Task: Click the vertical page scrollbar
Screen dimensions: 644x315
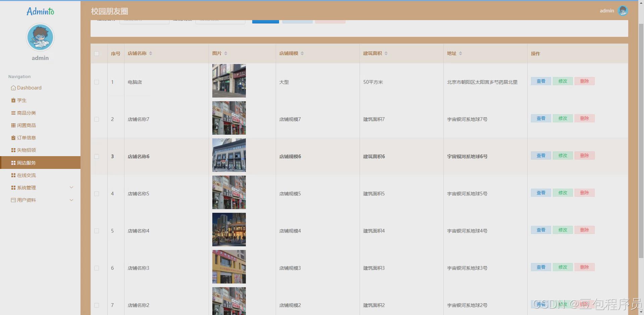Action: click(641, 141)
